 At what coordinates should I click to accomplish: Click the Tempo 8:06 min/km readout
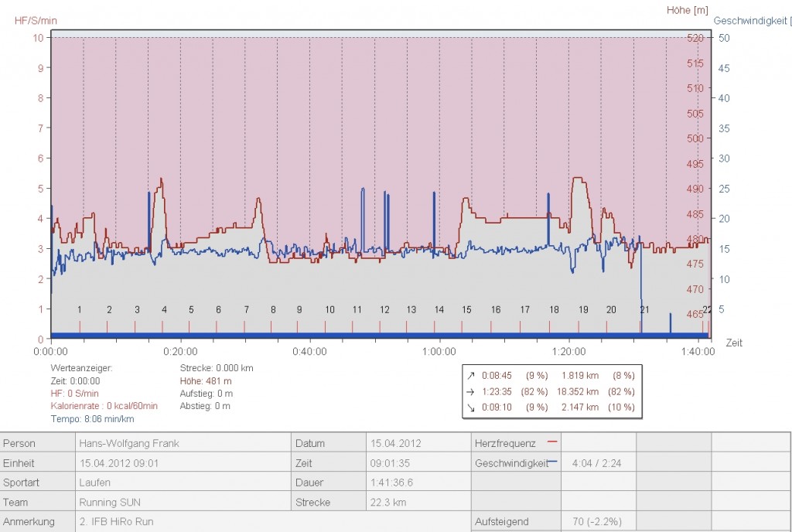click(x=93, y=418)
